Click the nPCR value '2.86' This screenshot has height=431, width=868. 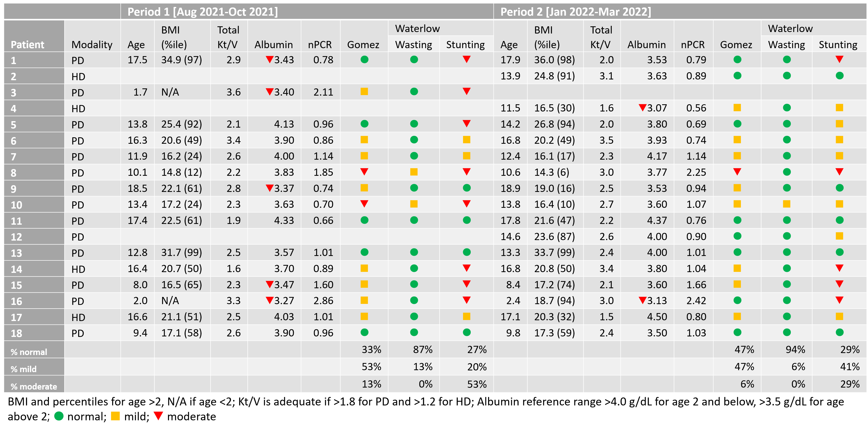(x=323, y=300)
